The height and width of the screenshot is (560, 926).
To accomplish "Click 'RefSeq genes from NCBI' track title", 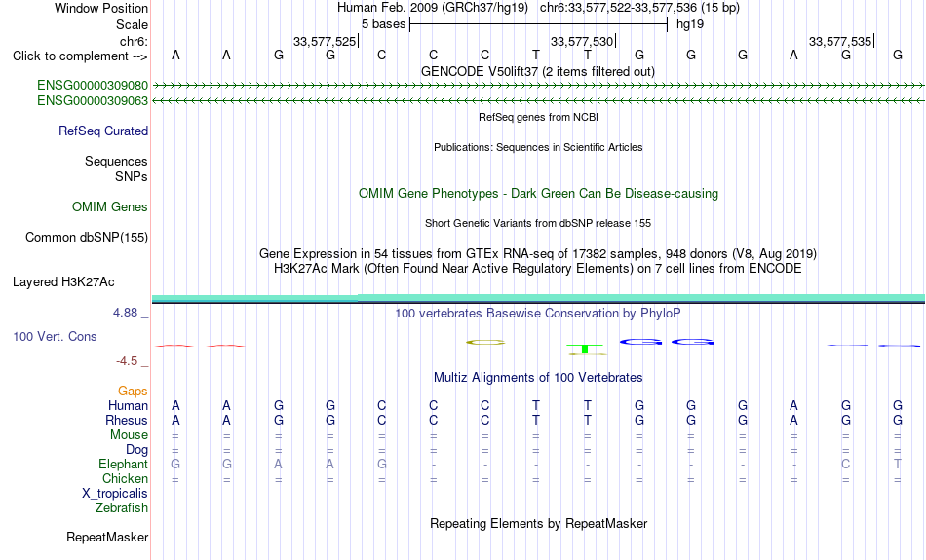I will pyautogui.click(x=538, y=117).
